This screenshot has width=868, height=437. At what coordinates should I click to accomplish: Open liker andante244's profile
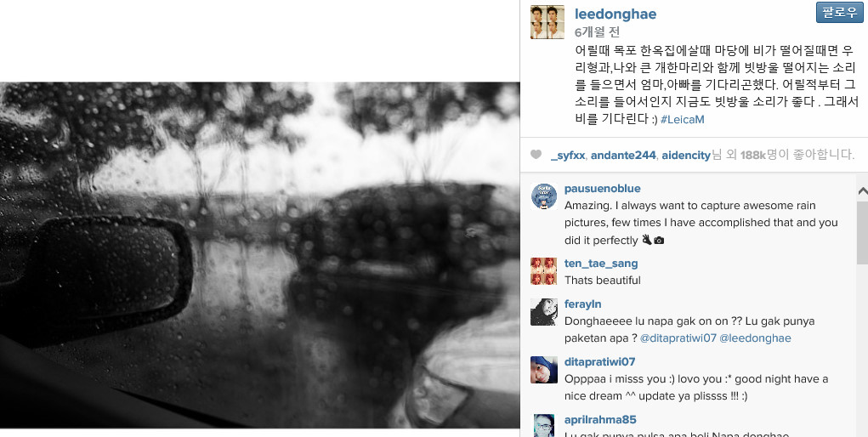623,156
